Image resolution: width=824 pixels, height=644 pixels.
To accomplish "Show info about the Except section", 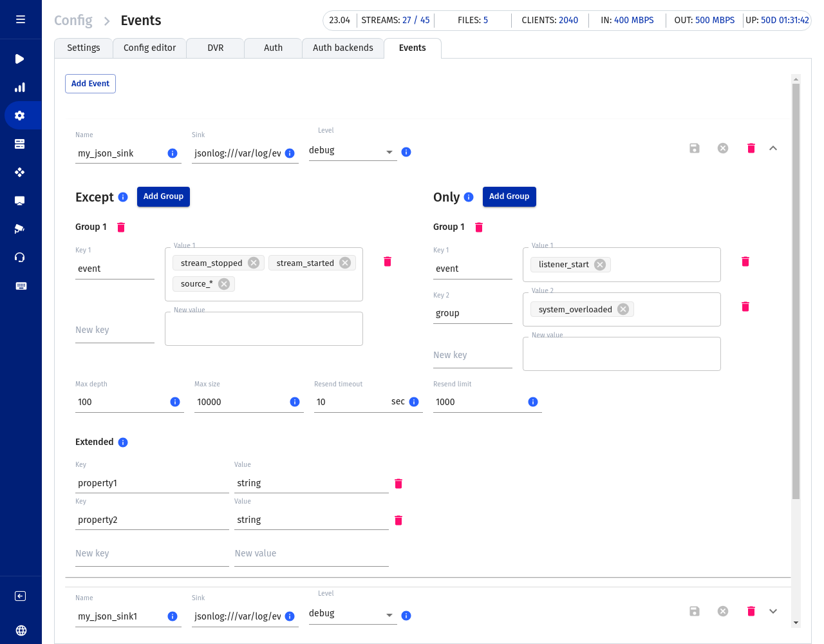I will click(x=123, y=197).
